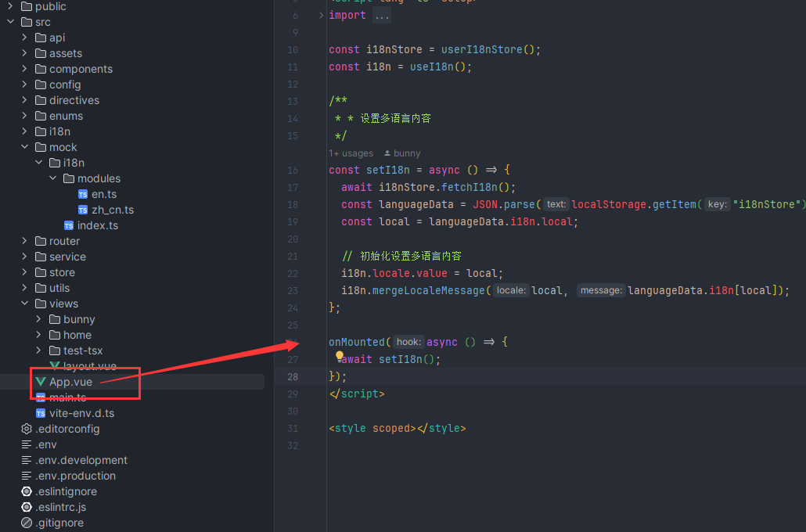
Task: Click the TS icon of vite-env.d.ts
Action: (x=41, y=413)
